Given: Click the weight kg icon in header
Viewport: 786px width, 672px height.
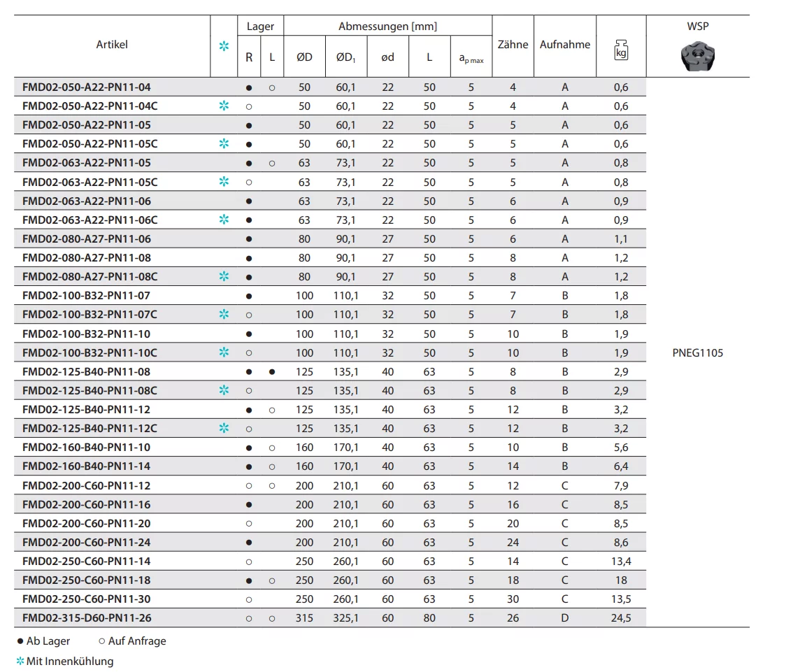Looking at the screenshot, I should pyautogui.click(x=620, y=50).
